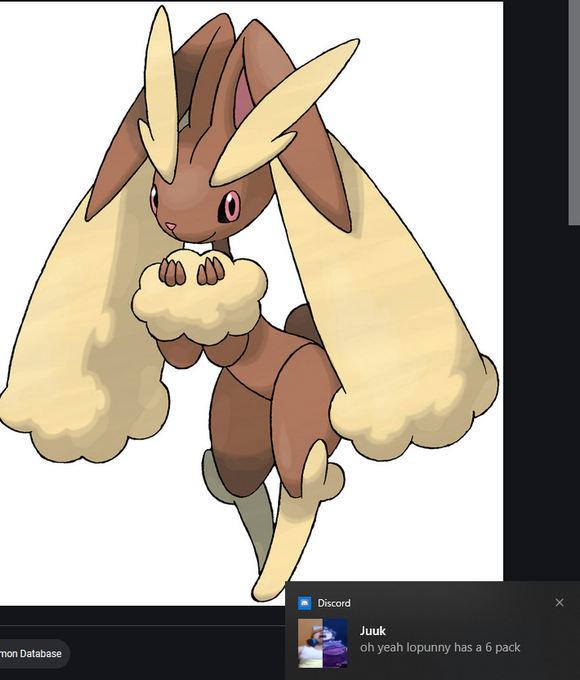Click the page's vertical scrollbar
The width and height of the screenshot is (580, 680).
pyautogui.click(x=574, y=113)
